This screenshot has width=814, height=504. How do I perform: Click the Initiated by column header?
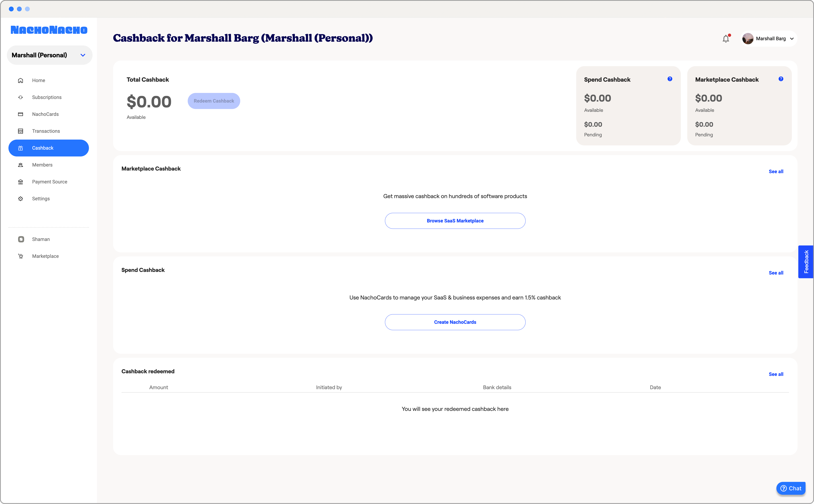tap(329, 387)
